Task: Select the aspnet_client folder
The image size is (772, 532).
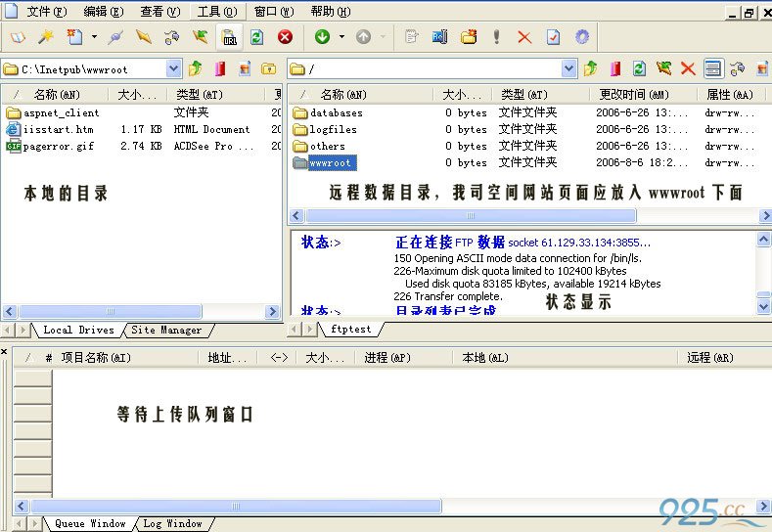Action: (x=53, y=112)
